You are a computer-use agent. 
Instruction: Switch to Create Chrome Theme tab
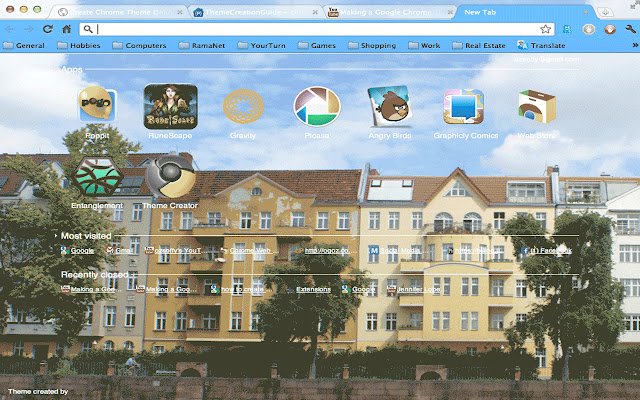(x=116, y=12)
